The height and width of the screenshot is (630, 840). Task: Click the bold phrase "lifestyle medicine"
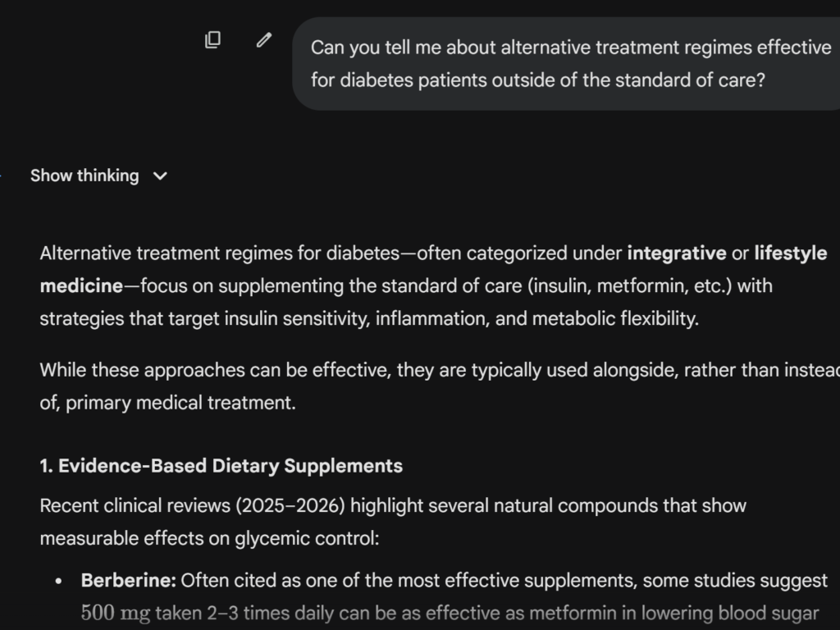pos(790,253)
